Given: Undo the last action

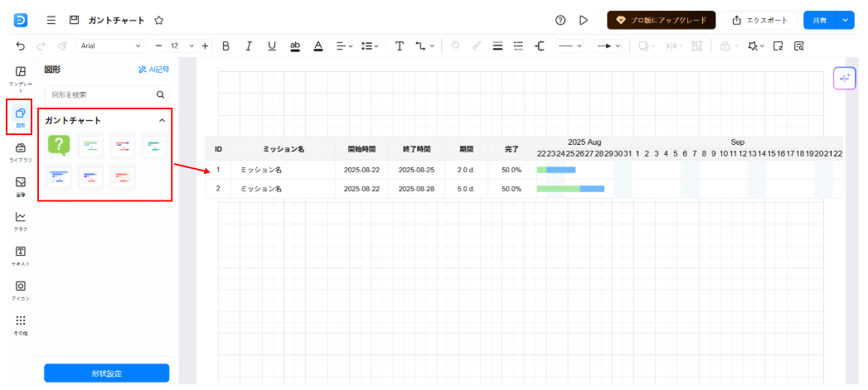Looking at the screenshot, I should (x=21, y=46).
